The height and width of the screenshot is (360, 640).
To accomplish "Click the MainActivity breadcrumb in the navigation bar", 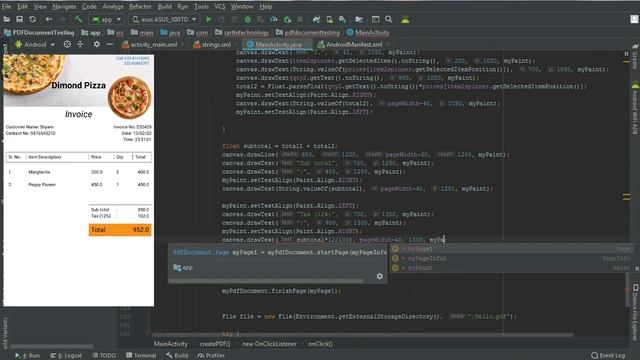I will pos(368,32).
